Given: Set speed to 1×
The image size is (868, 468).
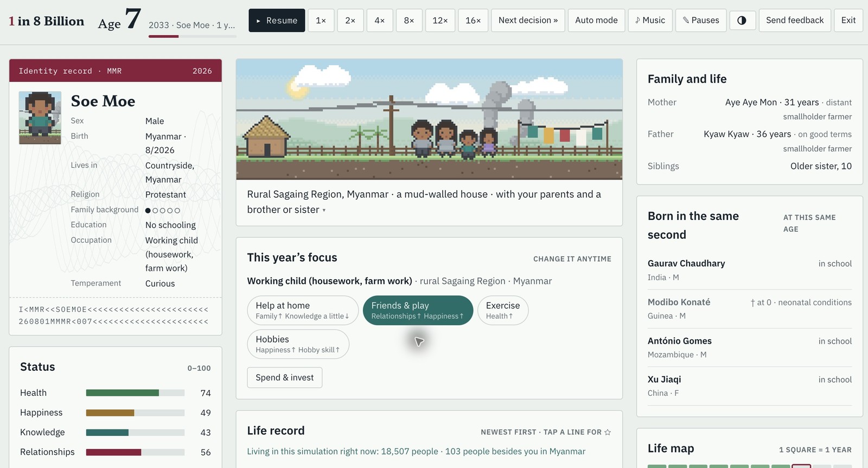Looking at the screenshot, I should (321, 20).
